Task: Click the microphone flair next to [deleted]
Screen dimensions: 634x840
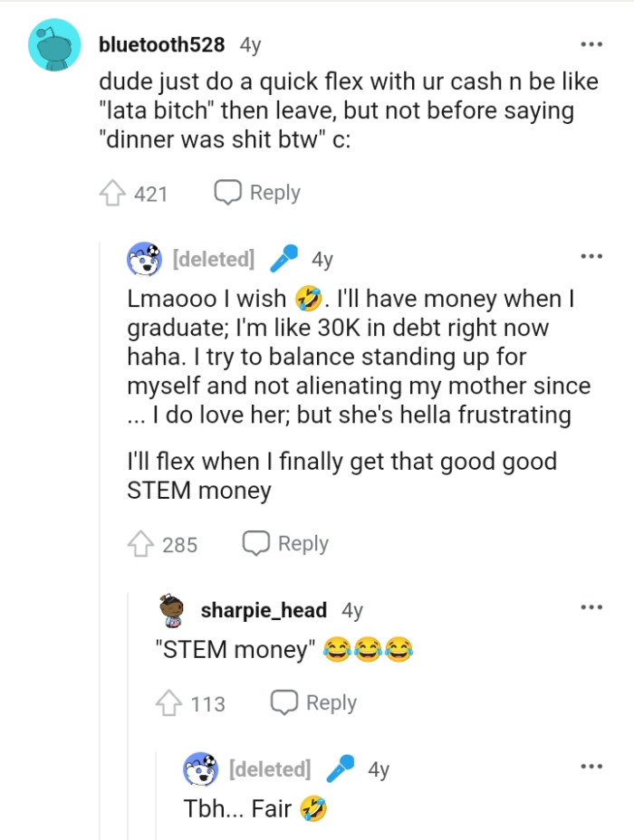Action: click(285, 257)
